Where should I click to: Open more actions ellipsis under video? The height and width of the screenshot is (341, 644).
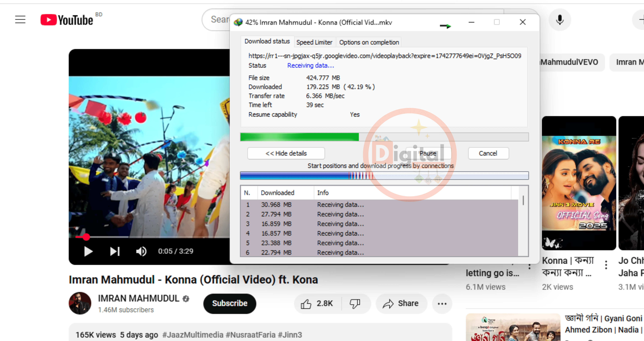coord(442,304)
